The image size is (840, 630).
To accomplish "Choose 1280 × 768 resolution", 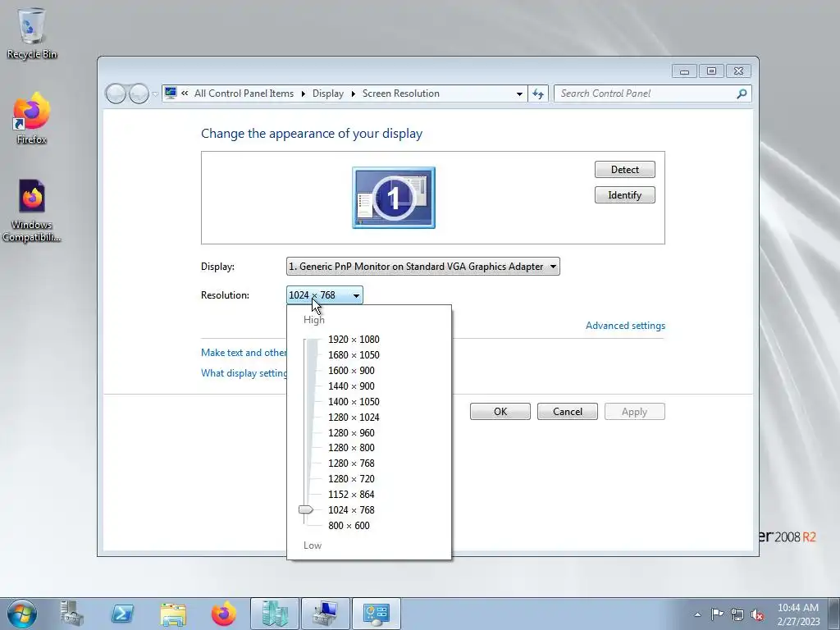I will click(x=351, y=463).
